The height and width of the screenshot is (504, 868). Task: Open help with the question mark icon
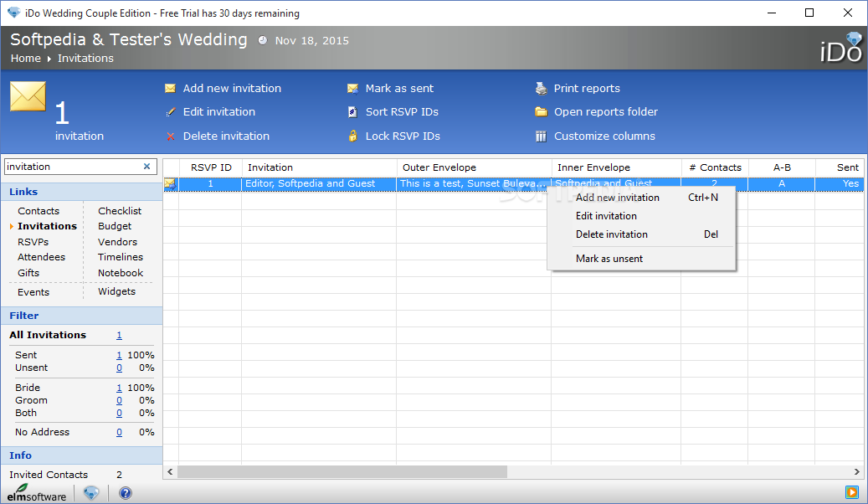pos(126,493)
